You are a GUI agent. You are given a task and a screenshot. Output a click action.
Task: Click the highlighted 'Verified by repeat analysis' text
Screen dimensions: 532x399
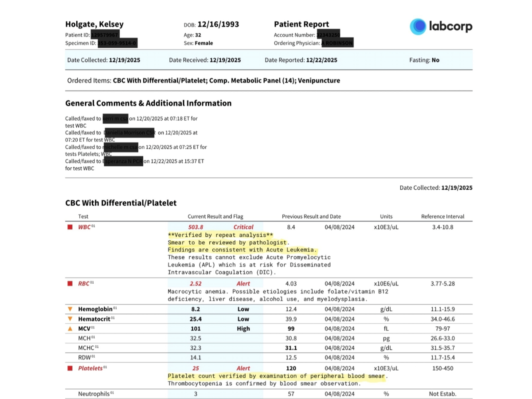point(220,235)
